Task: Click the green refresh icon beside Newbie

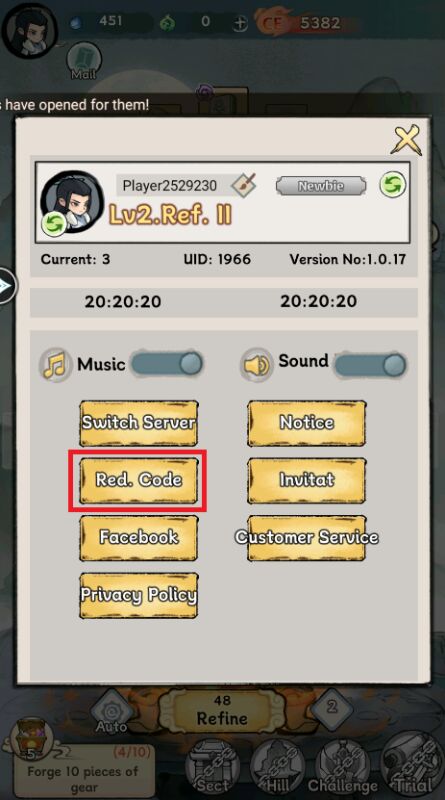Action: (392, 184)
